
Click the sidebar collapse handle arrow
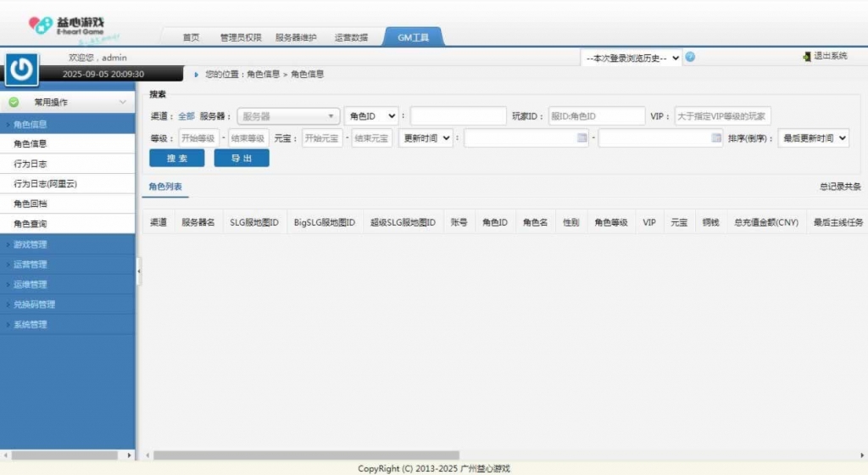(138, 271)
